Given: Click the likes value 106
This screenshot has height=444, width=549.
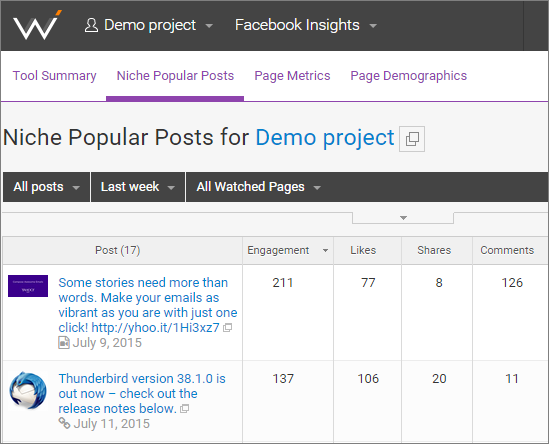Looking at the screenshot, I should (x=368, y=379).
